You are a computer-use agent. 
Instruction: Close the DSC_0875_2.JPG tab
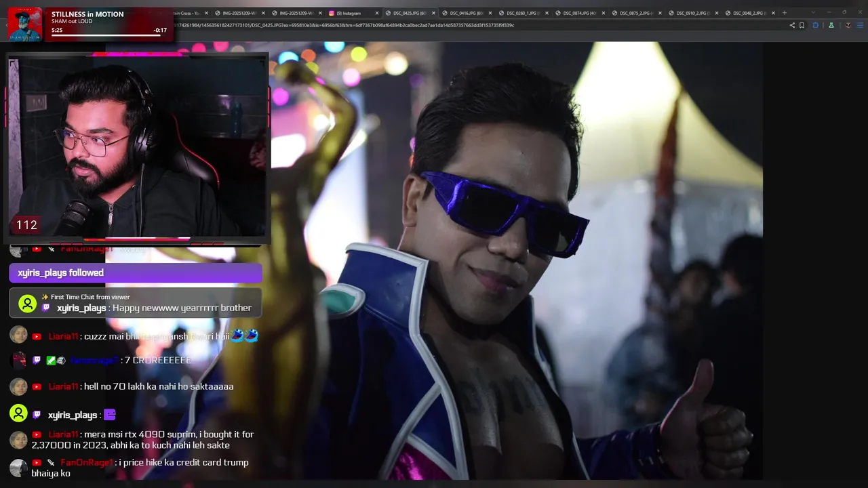tap(660, 13)
